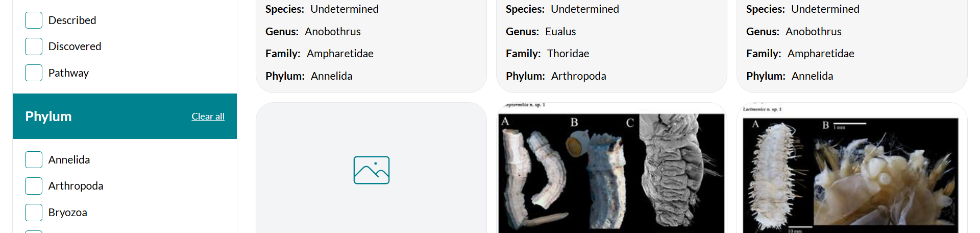Enable the Discovered filter checkbox
This screenshot has width=980, height=233.
click(x=34, y=46)
